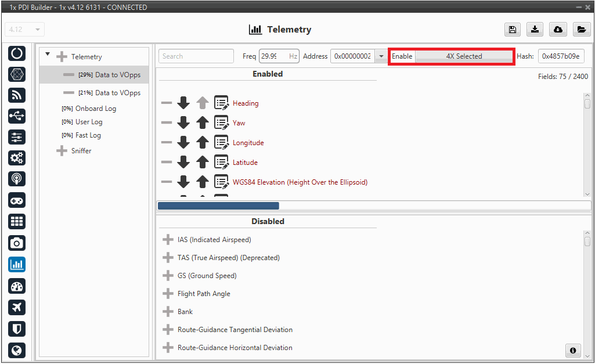Select the airplane sidebar icon
Image resolution: width=595 pixels, height=364 pixels.
17,307
